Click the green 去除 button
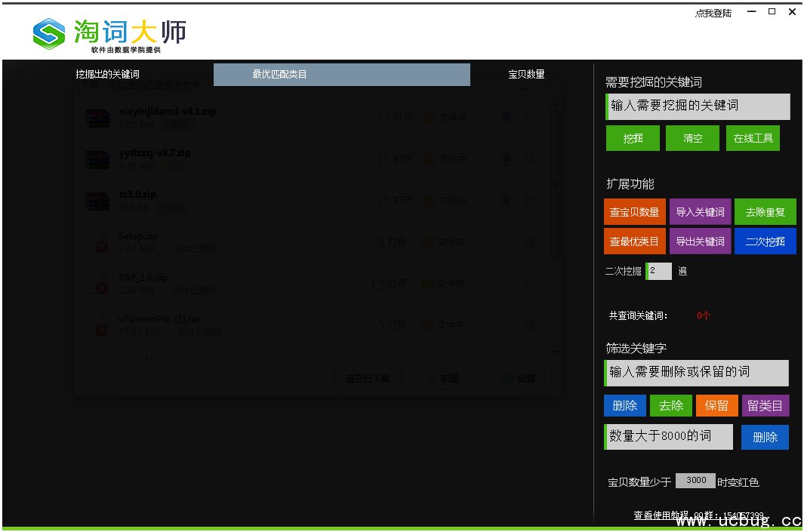 [670, 405]
